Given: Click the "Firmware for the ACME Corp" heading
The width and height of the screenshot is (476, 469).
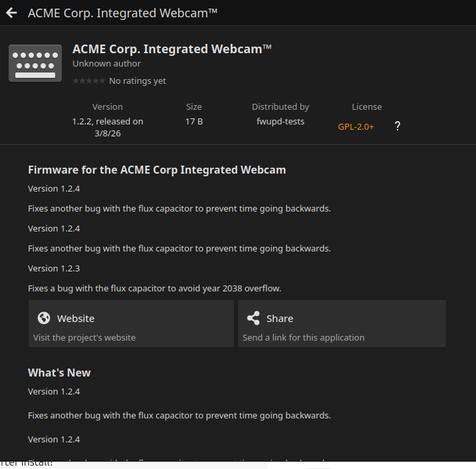Looking at the screenshot, I should click(157, 170).
